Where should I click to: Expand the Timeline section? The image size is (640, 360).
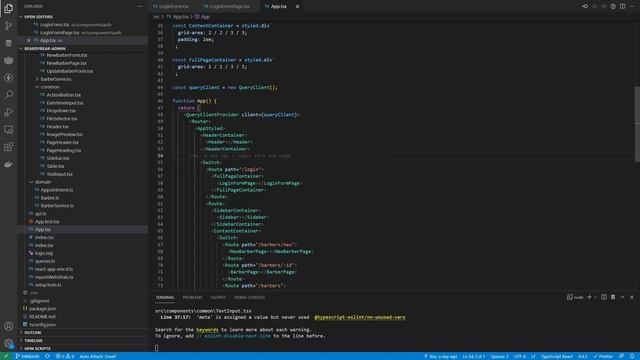33,340
